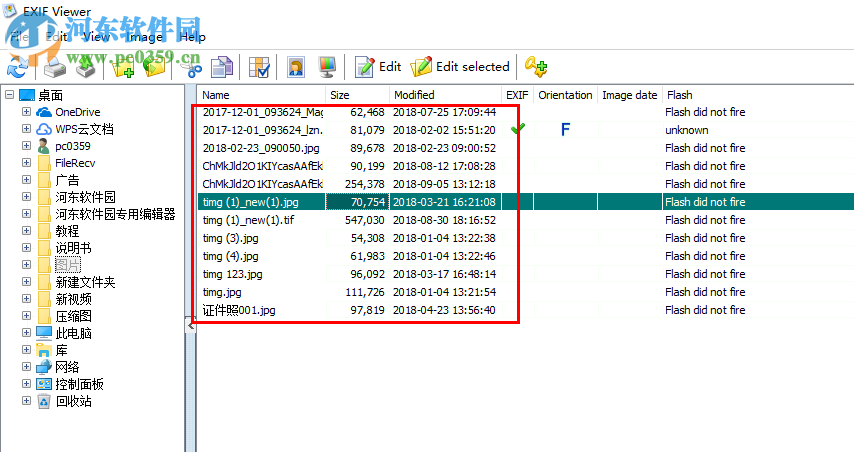Select the 压缩图 folder
This screenshot has width=854, height=452.
(x=73, y=316)
